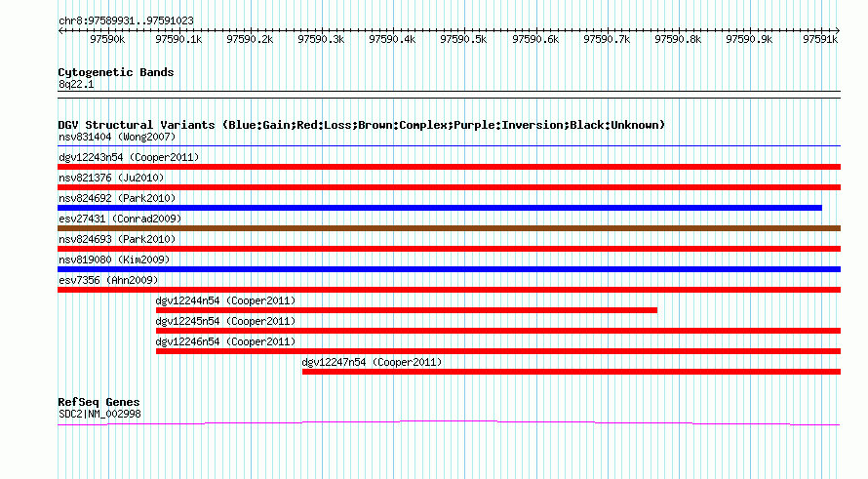Click the 97590.2k ruler tick label
The height and width of the screenshot is (479, 868).
click(x=250, y=39)
